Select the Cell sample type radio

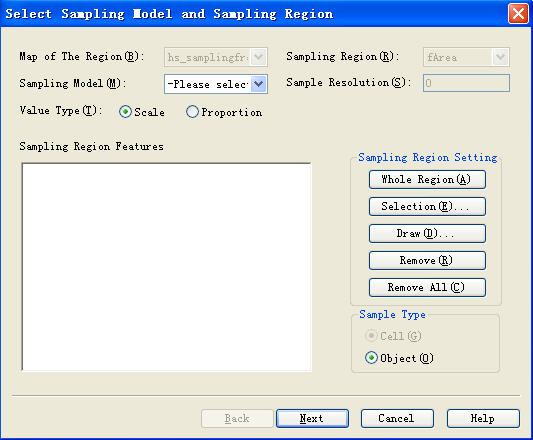[x=371, y=336]
